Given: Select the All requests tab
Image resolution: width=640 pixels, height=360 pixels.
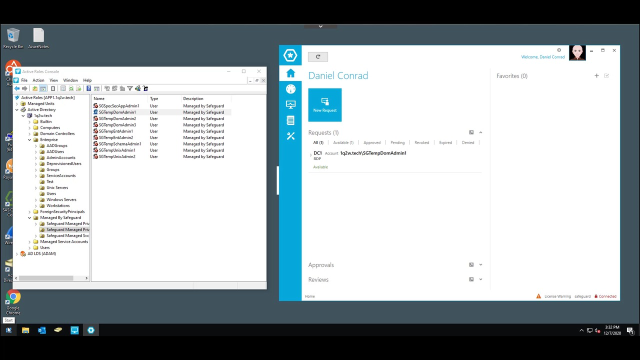Looking at the screenshot, I should pos(318,142).
